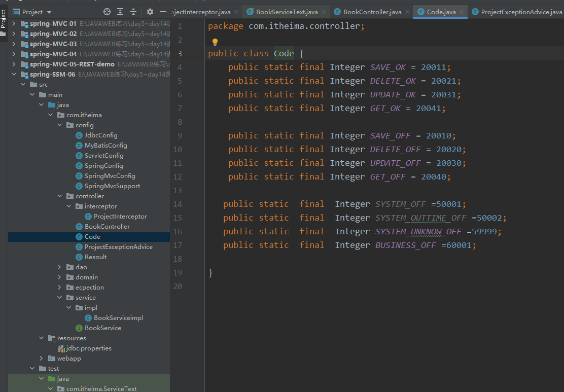Expand the dao package folder

(60, 267)
